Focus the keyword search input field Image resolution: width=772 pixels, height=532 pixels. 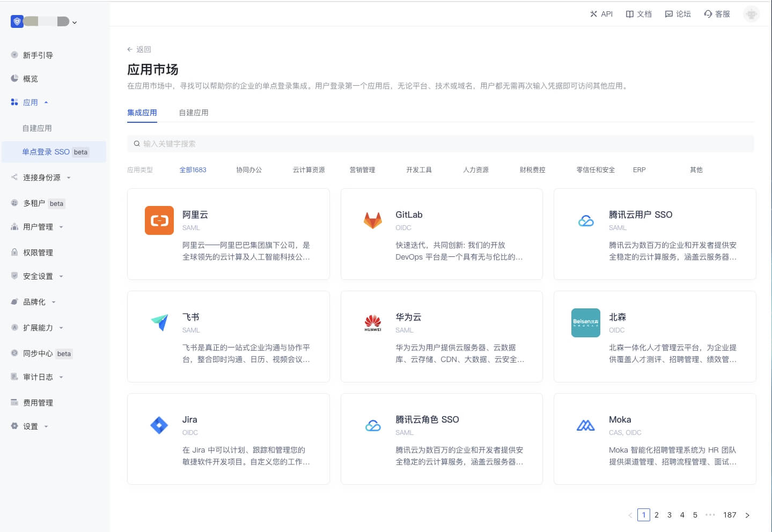click(440, 144)
